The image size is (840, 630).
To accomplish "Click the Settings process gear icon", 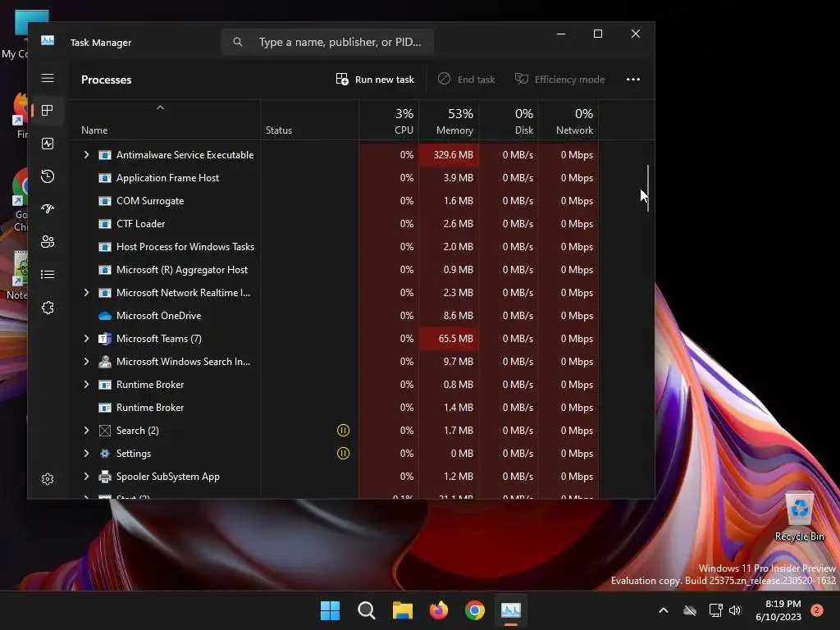I will pyautogui.click(x=105, y=453).
